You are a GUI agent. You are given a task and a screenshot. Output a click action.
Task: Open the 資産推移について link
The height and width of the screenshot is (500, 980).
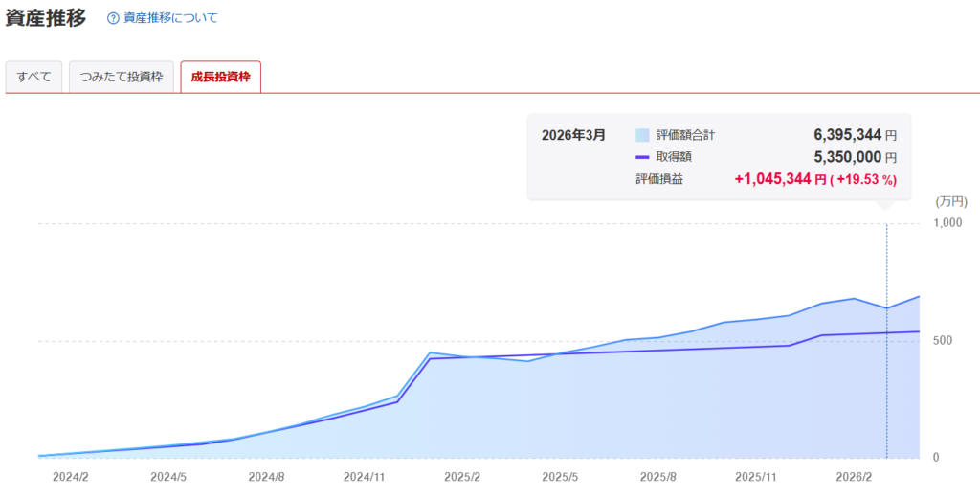tap(169, 18)
